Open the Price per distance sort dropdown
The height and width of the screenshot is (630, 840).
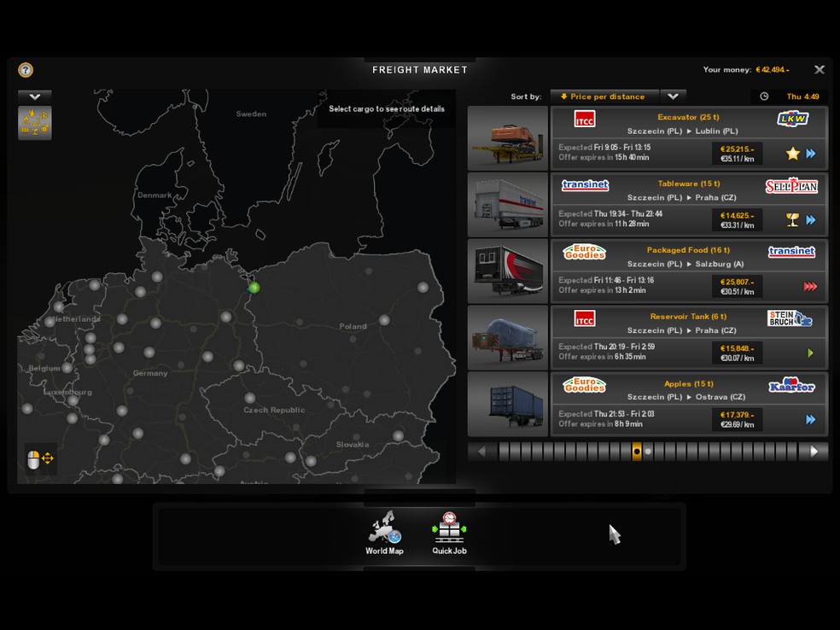604,96
